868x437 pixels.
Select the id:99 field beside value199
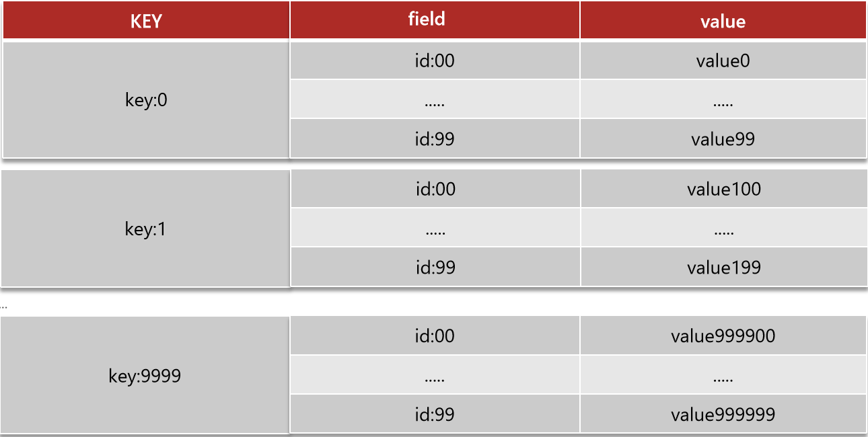tap(435, 268)
